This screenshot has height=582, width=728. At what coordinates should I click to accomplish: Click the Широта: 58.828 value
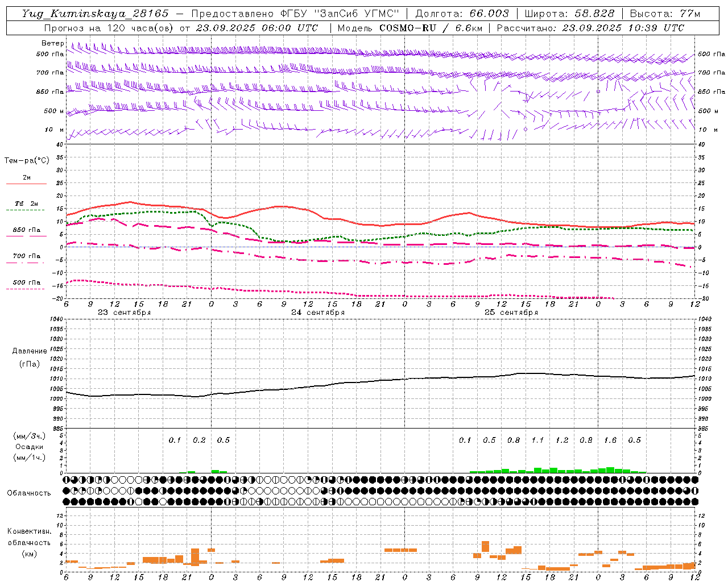(x=569, y=14)
